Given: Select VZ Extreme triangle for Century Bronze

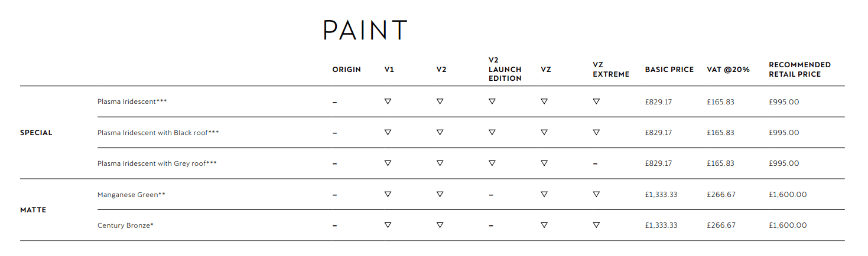Looking at the screenshot, I should pos(596,225).
